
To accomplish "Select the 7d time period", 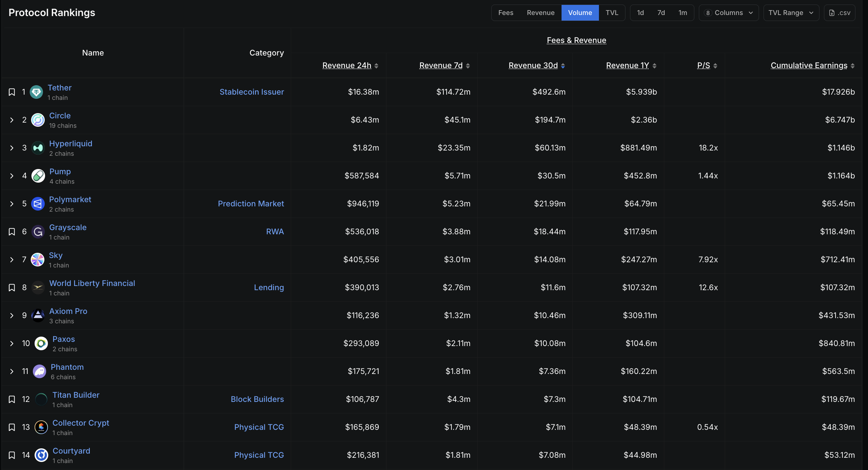I will pos(661,13).
